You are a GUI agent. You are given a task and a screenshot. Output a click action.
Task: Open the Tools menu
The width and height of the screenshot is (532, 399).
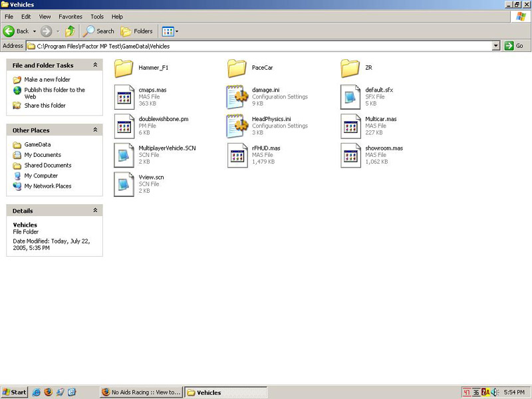[x=96, y=17]
